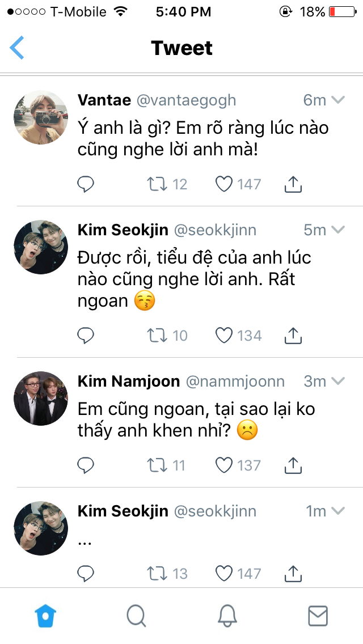Screen dimensions: 363x644
Task: Open the Notifications bell tab
Action: pyautogui.click(x=227, y=616)
